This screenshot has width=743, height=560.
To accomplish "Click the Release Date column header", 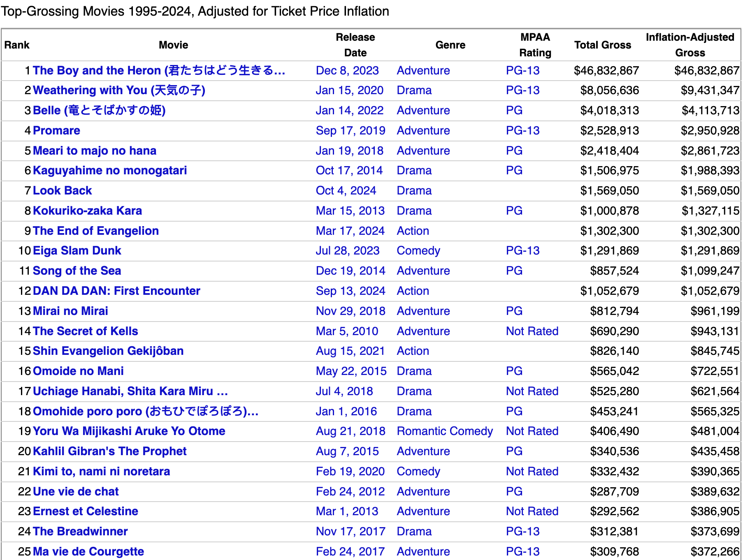I will click(355, 45).
